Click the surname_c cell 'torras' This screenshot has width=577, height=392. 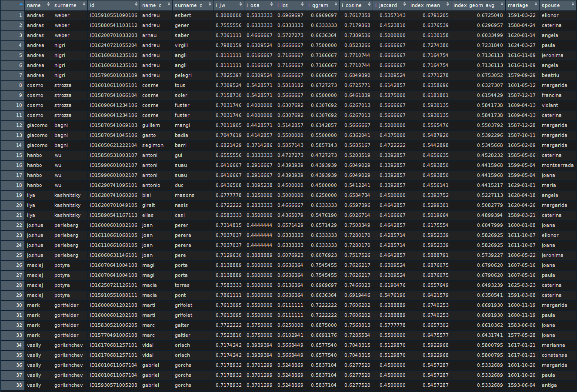pos(182,285)
